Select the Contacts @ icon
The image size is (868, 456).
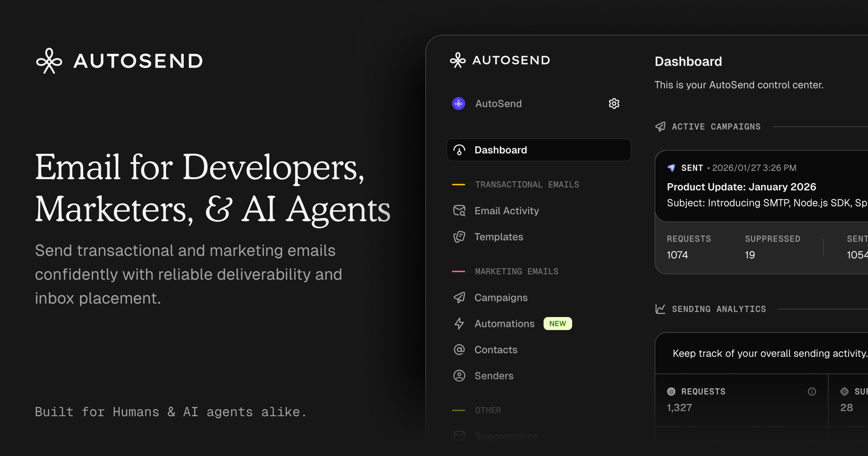pos(459,350)
